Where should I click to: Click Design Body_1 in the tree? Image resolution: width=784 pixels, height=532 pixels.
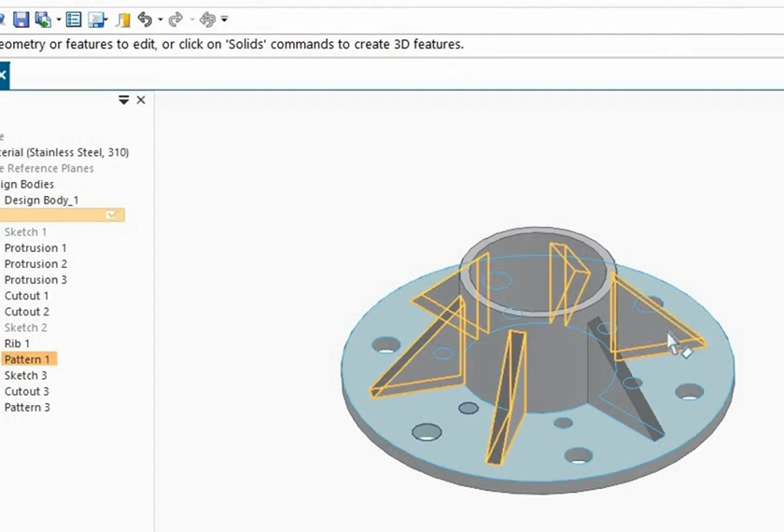[x=41, y=200]
